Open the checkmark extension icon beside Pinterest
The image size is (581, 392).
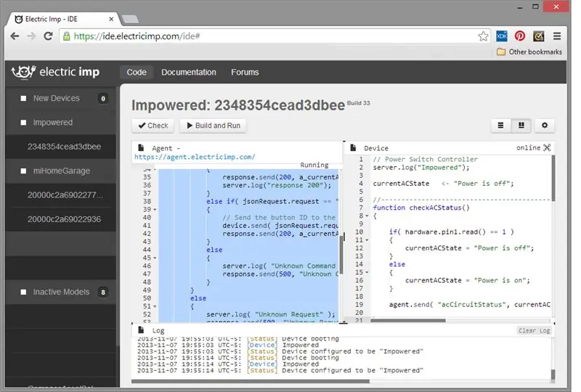(538, 36)
